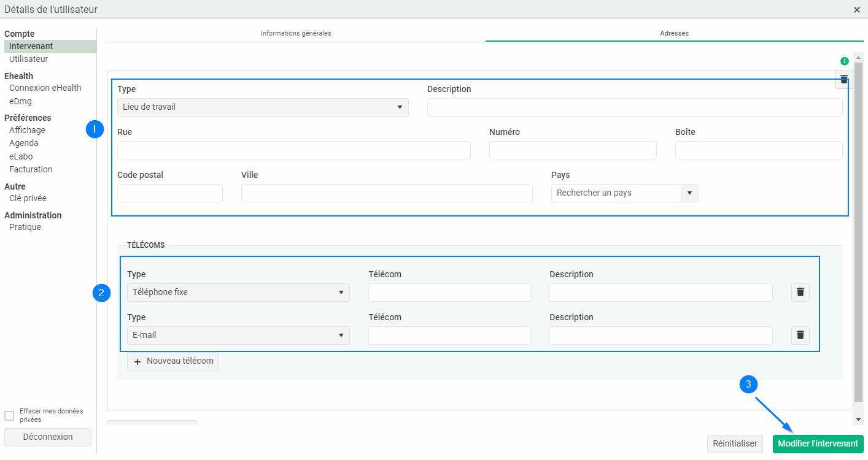Screen dimensions: 868x460
Task: Switch to Informations générales tab
Action: click(296, 33)
